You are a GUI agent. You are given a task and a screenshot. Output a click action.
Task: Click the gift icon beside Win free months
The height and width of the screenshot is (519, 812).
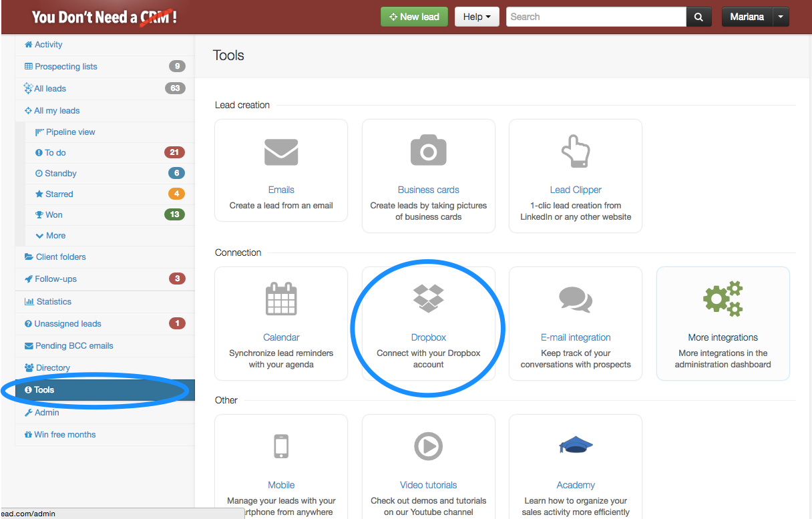pyautogui.click(x=28, y=435)
